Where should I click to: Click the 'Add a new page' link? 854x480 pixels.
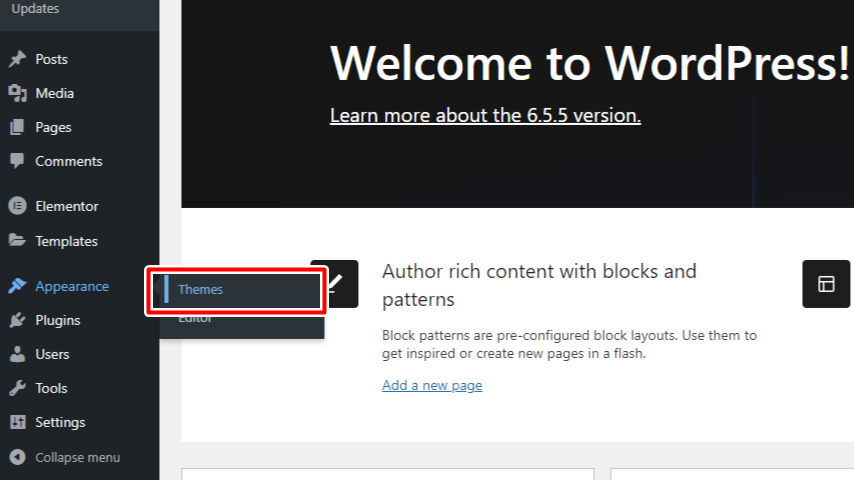click(432, 385)
